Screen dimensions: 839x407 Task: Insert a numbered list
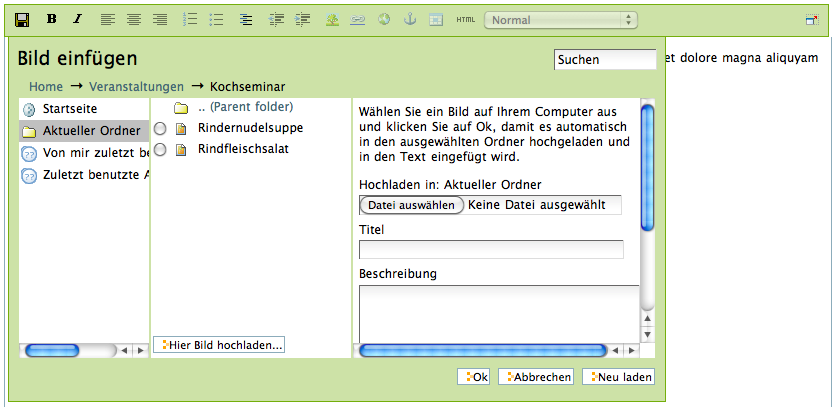pyautogui.click(x=190, y=20)
